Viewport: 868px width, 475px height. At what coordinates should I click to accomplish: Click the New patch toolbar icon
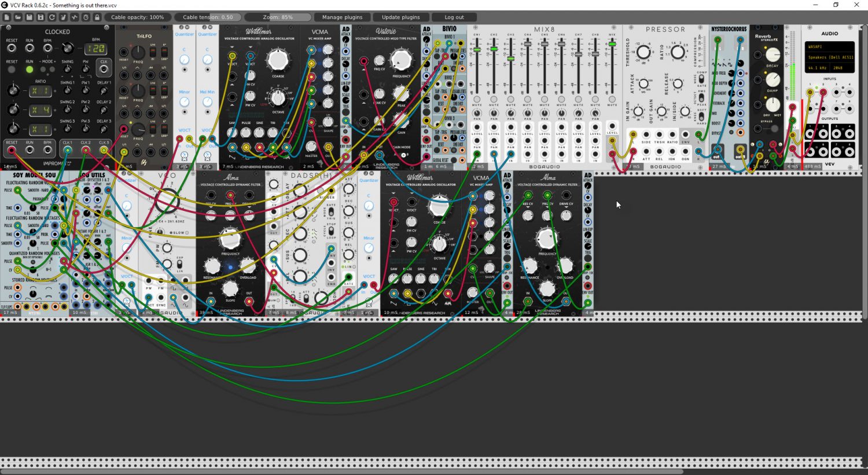point(6,17)
